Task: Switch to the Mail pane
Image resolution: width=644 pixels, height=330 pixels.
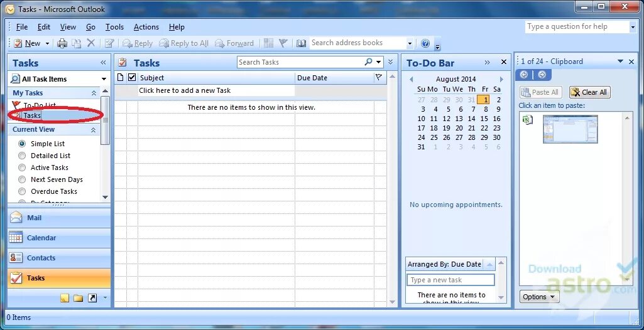Action: 59,218
